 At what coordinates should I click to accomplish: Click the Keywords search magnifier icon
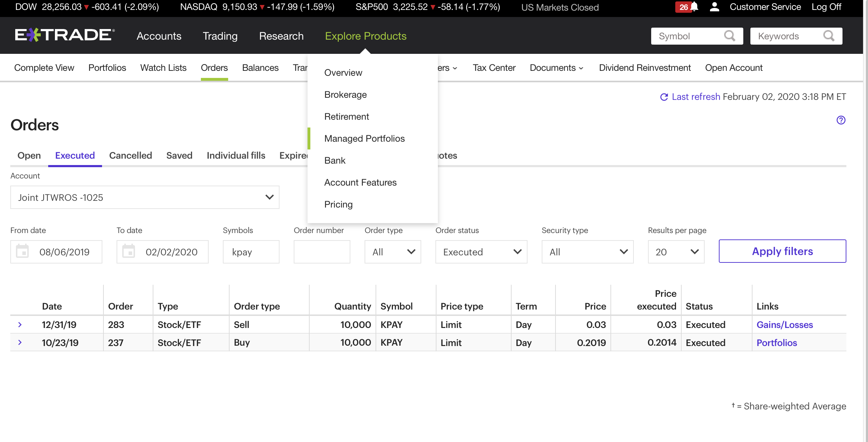[829, 36]
